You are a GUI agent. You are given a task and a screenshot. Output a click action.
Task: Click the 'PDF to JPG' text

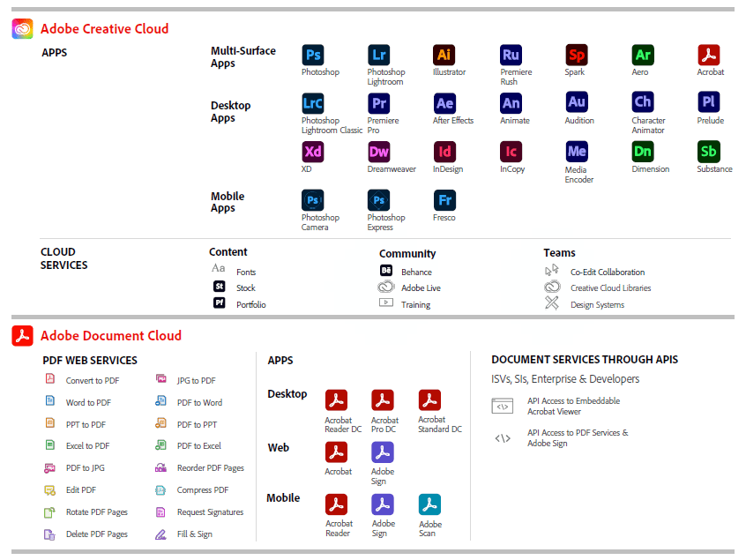point(86,467)
